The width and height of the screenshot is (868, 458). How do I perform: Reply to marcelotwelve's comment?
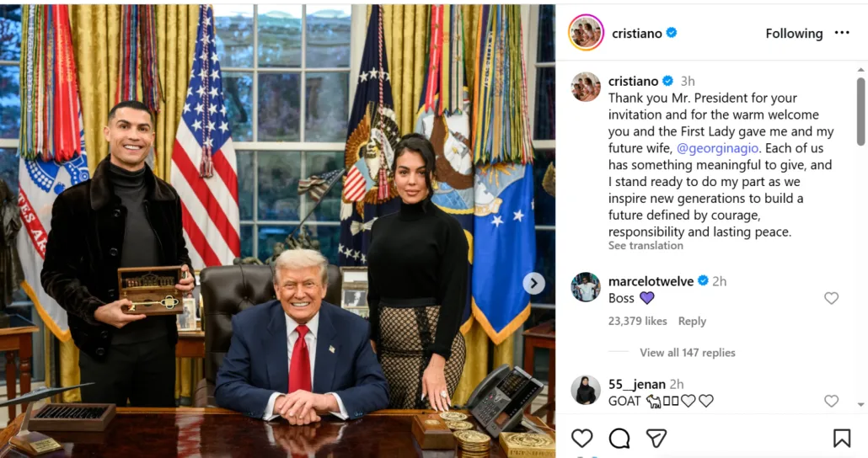point(692,322)
